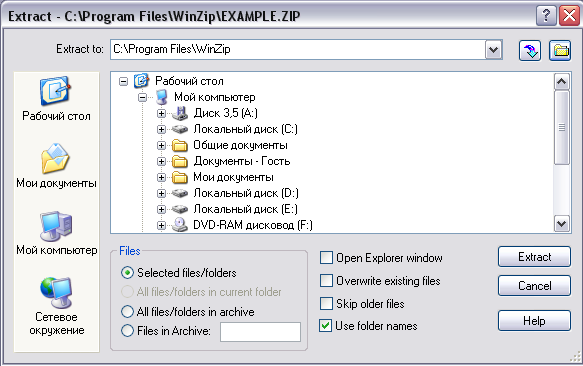Expand the Общие документы node
The height and width of the screenshot is (366, 583).
click(161, 145)
